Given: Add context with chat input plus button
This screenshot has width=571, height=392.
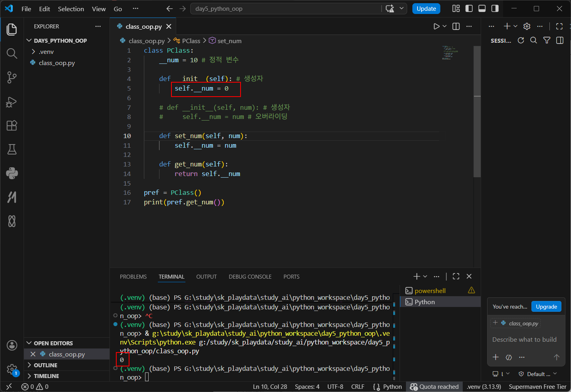Looking at the screenshot, I should point(495,357).
